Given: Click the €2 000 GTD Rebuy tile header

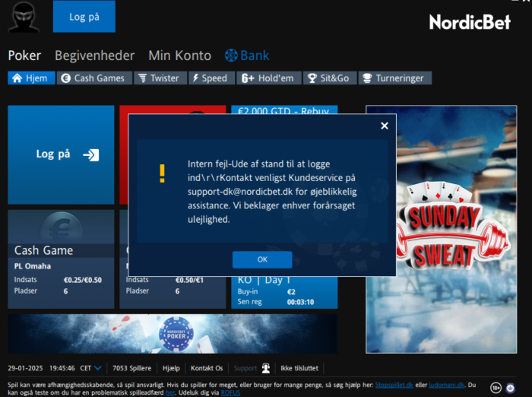Looking at the screenshot, I should pos(284,110).
